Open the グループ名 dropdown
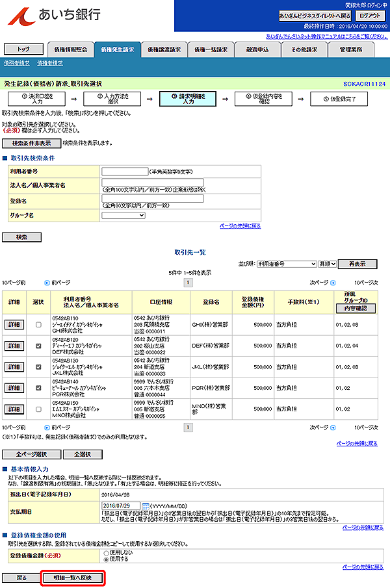Screen dimensions: 390x588 click(x=123, y=215)
